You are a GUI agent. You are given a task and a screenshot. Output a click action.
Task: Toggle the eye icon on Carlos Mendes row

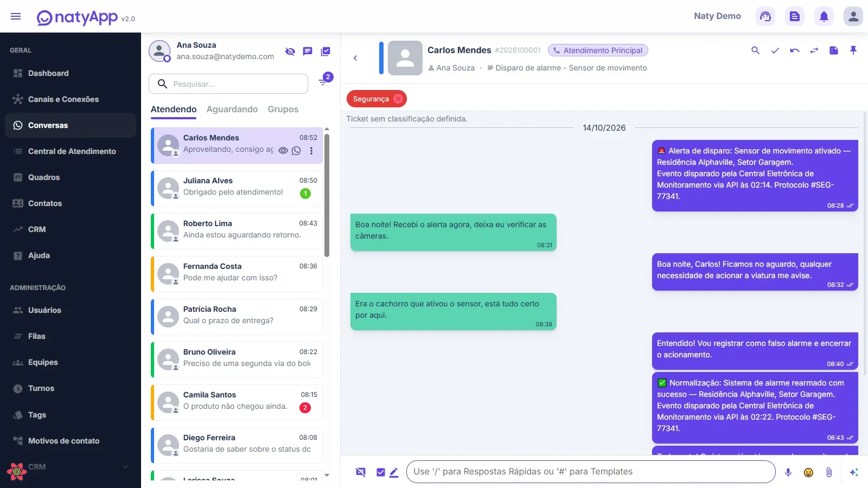tap(283, 151)
